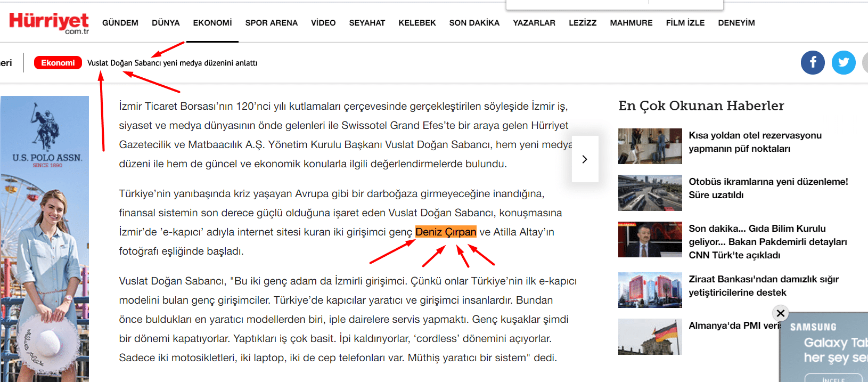
Task: Click the paragraph starting 'Türkiye'nin yanıbaşında'
Action: click(340, 222)
